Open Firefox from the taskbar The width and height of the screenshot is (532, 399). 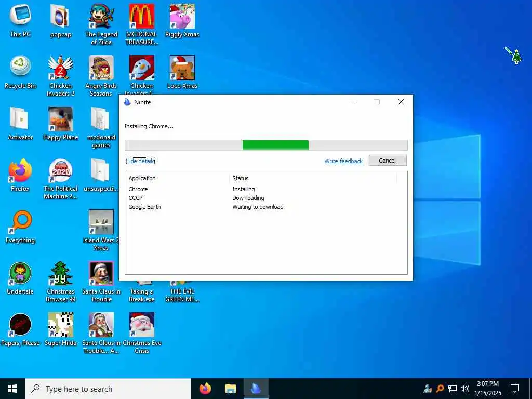[205, 389]
